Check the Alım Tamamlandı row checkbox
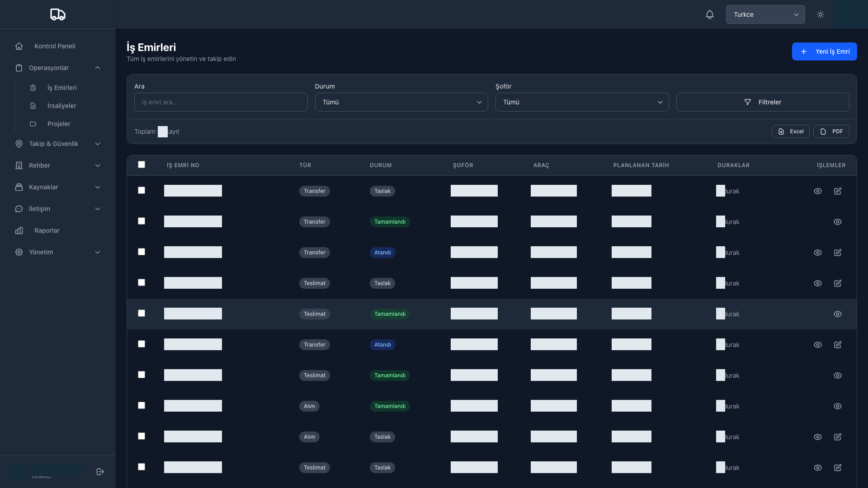 click(x=142, y=405)
